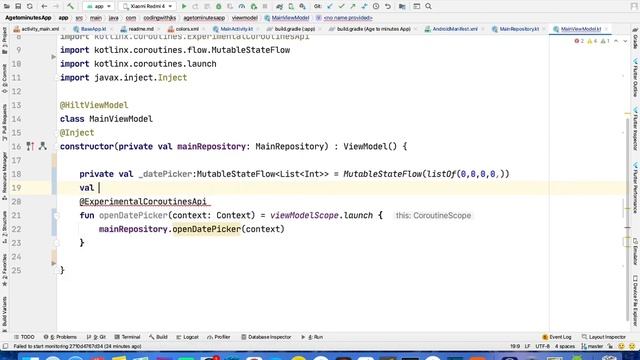Open the Commit tool window

[4, 79]
